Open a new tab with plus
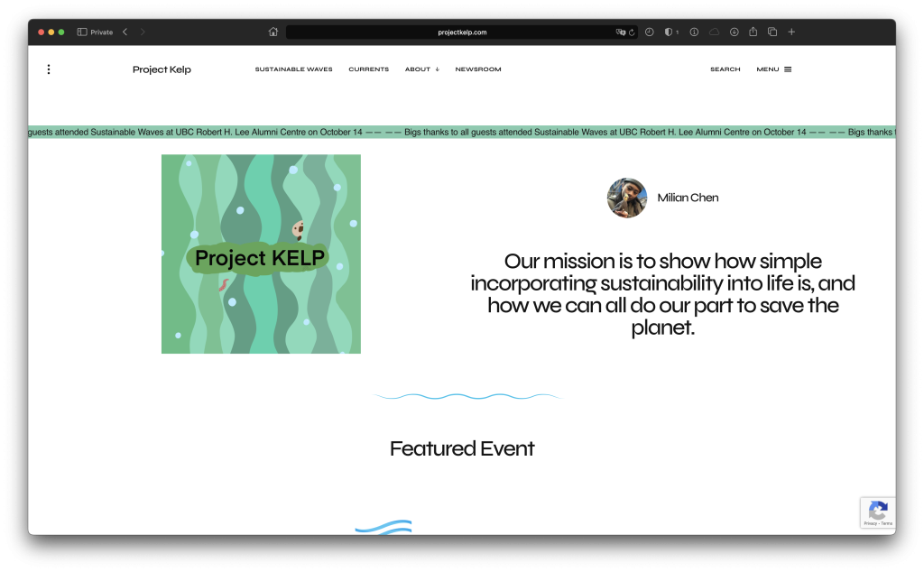The width and height of the screenshot is (924, 572). (791, 32)
